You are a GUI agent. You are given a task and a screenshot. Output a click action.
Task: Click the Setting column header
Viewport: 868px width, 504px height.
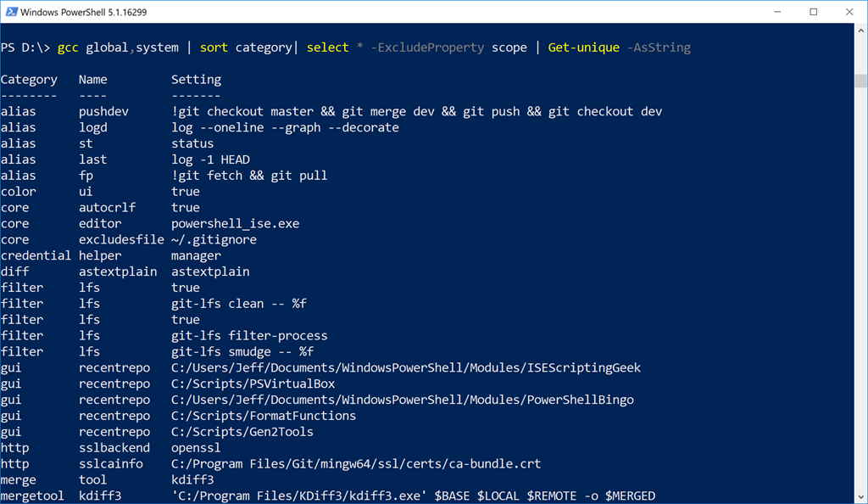point(196,80)
